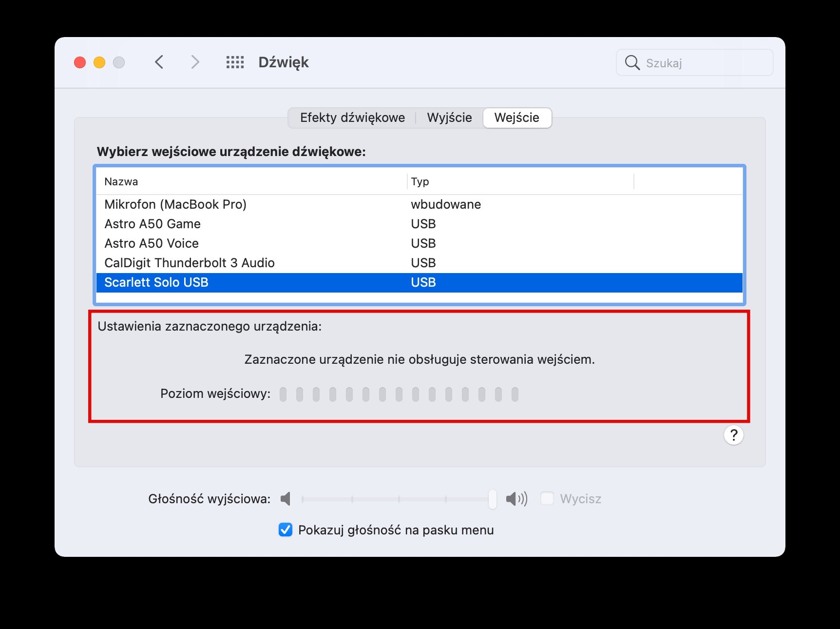Go back with the left chevron
840x629 pixels.
(x=159, y=62)
